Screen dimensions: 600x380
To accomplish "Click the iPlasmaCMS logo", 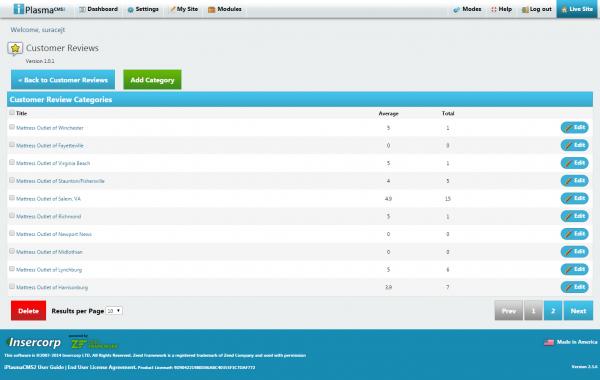I will click(x=39, y=9).
